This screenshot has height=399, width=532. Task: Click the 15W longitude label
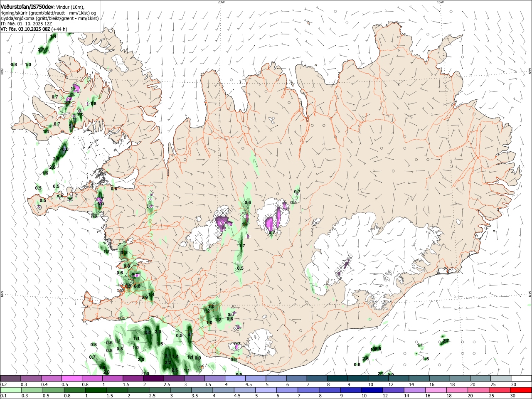pyautogui.click(x=440, y=2)
